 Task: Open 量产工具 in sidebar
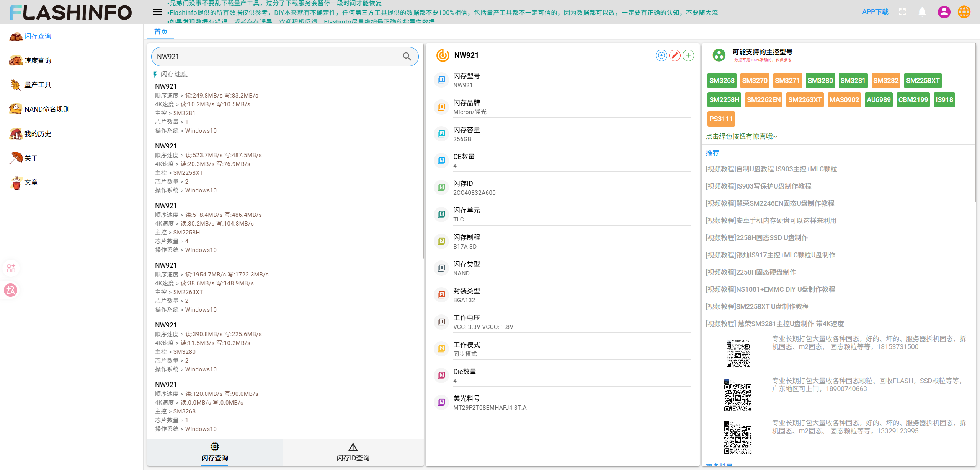click(38, 85)
